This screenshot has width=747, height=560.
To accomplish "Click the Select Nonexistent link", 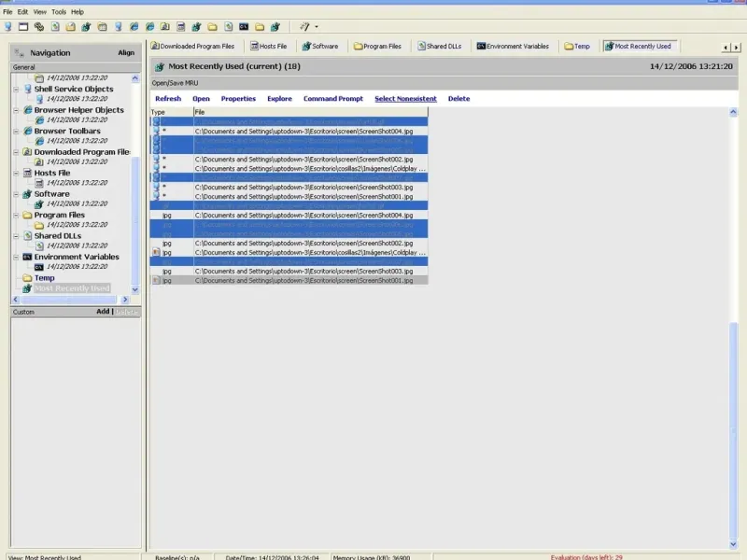I will [405, 98].
